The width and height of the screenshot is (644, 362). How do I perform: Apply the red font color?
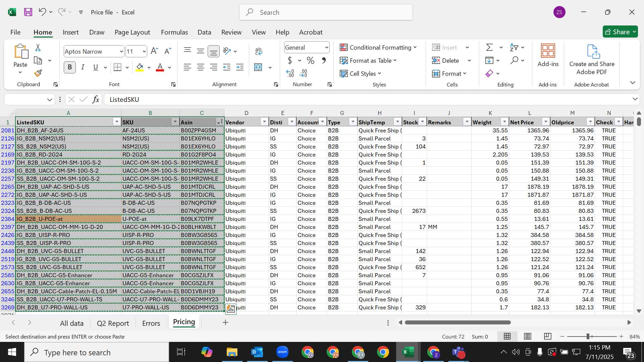160,67
